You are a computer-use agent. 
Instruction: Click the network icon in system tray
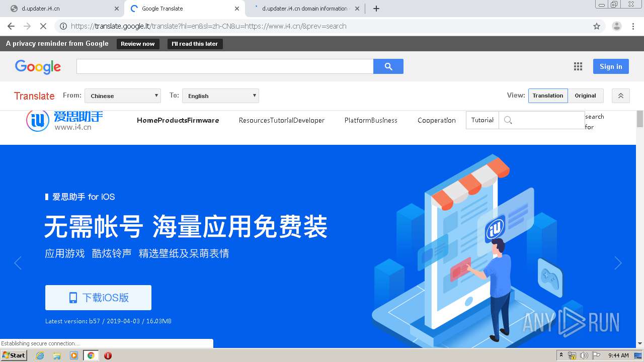572,355
